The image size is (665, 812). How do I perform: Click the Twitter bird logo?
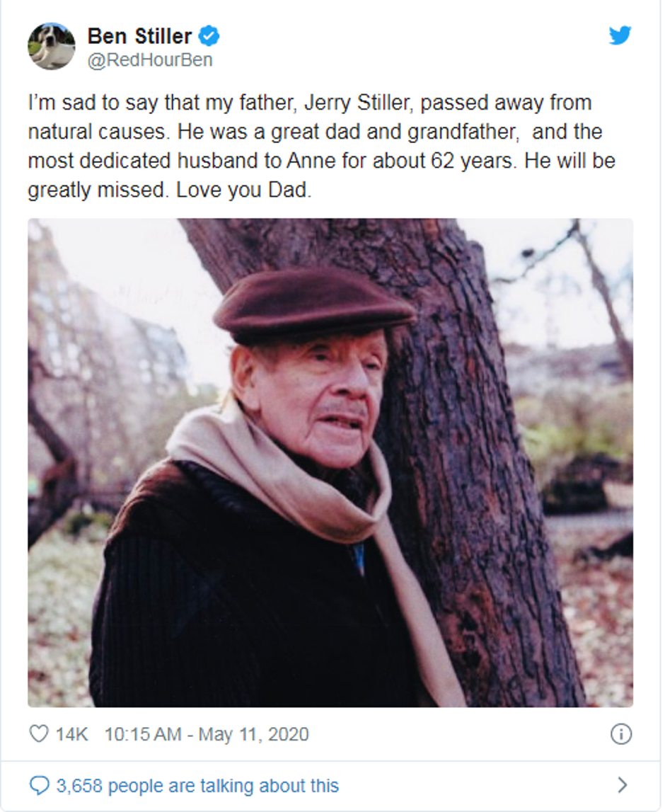[x=620, y=35]
